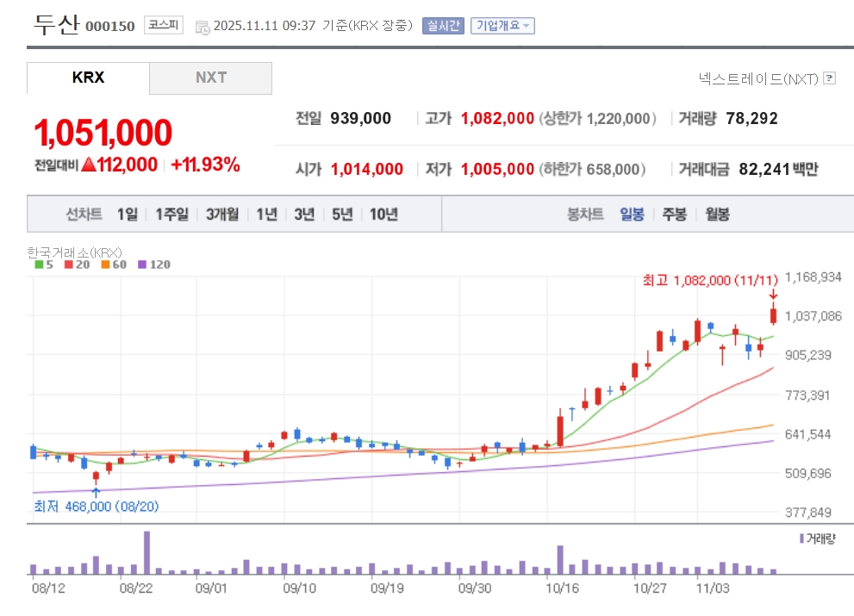The image size is (854, 616).
Task: Switch chart to 주봉 weekly candles
Action: point(674,215)
